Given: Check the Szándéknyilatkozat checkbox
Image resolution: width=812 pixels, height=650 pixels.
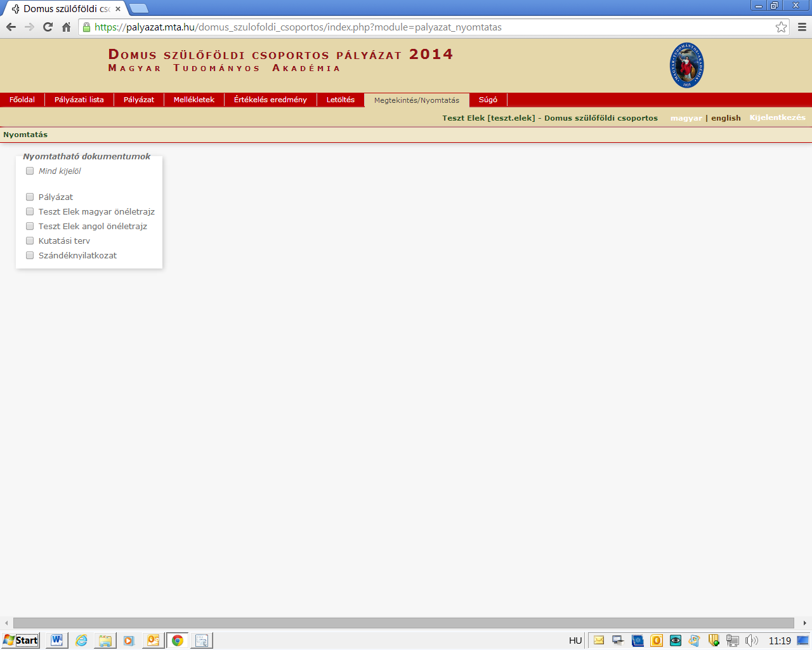Looking at the screenshot, I should [30, 255].
